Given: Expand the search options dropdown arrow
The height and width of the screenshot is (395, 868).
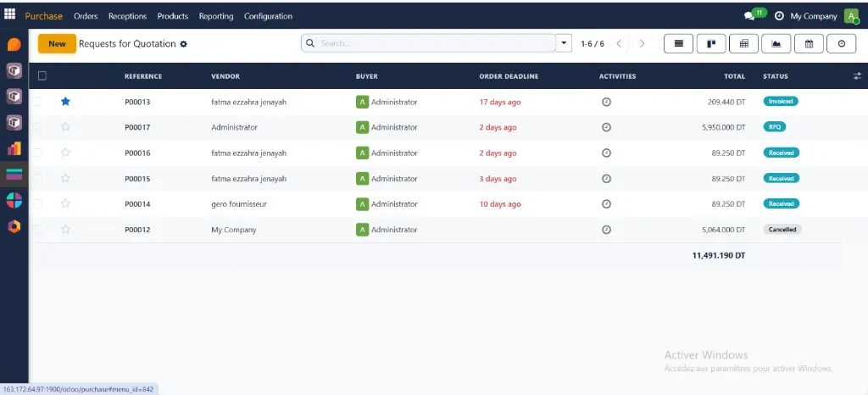Looking at the screenshot, I should pyautogui.click(x=565, y=43).
